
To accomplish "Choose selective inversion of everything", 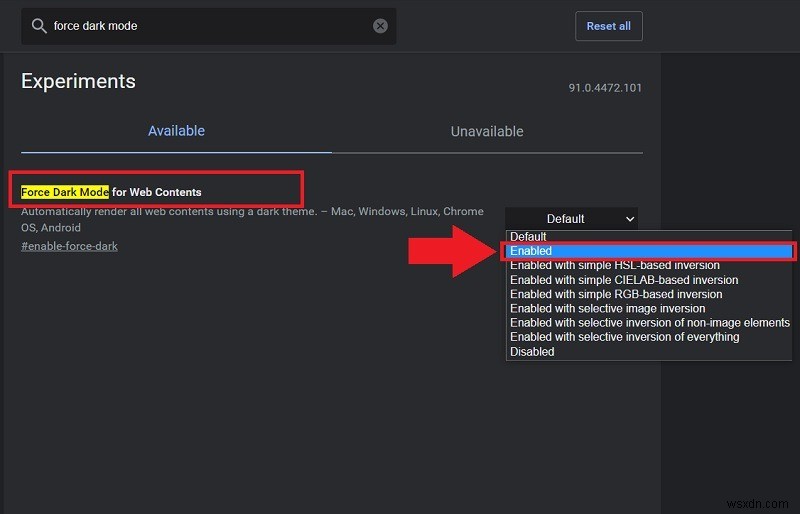I will [x=624, y=337].
